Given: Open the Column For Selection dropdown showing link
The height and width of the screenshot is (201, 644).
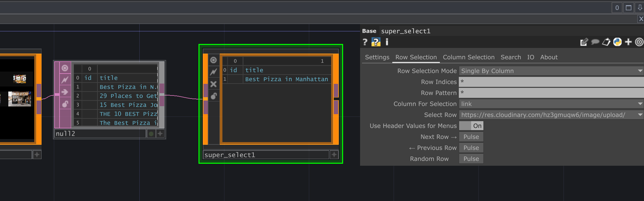Looking at the screenshot, I should 551,104.
